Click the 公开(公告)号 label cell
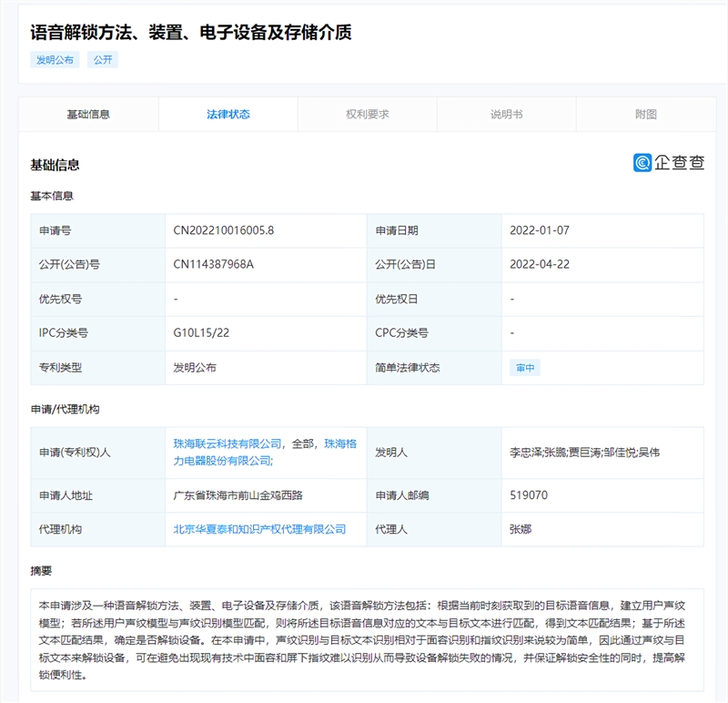This screenshot has width=728, height=703. pos(98,264)
